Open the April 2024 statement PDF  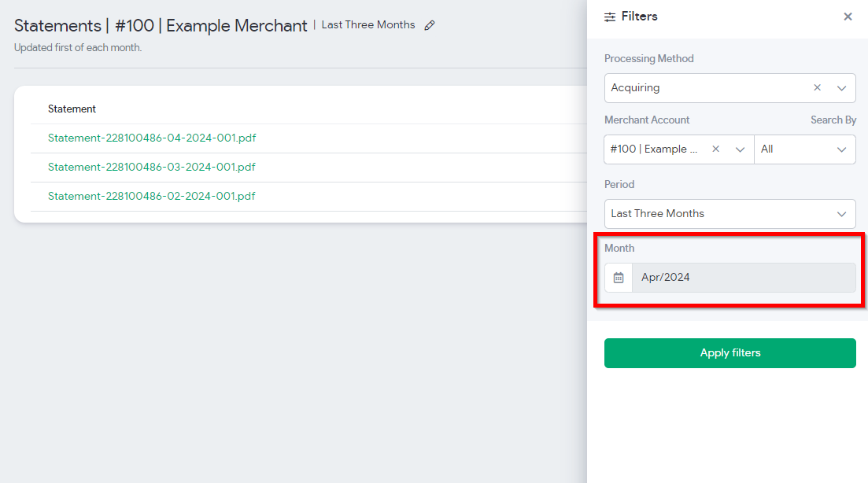pyautogui.click(x=152, y=138)
